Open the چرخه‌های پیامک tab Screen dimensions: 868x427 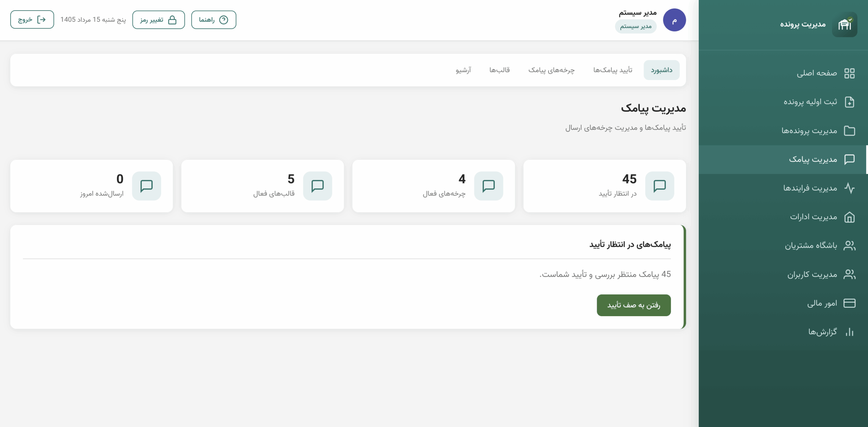[552, 70]
